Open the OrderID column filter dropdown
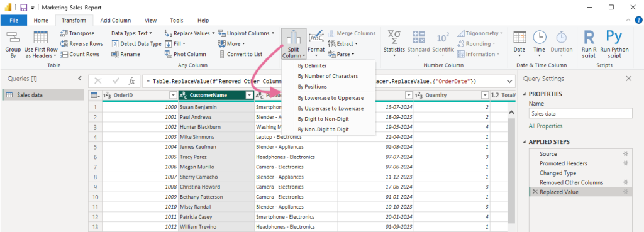This screenshot has width=644, height=232. tap(173, 96)
